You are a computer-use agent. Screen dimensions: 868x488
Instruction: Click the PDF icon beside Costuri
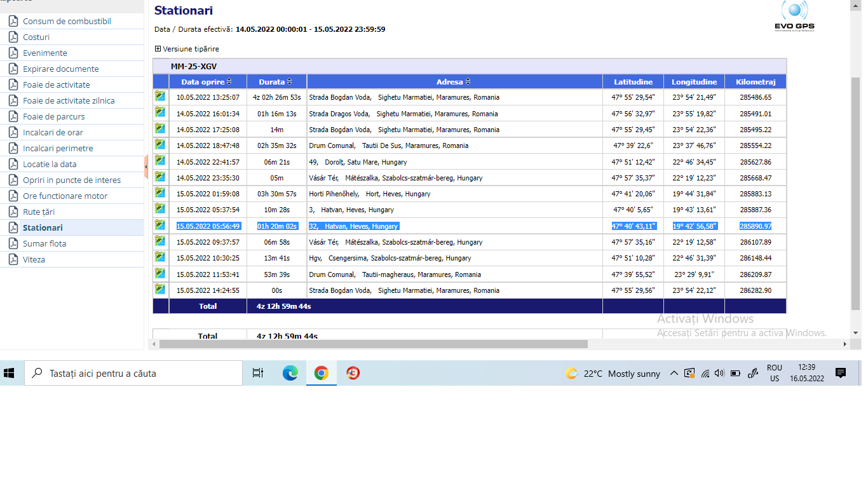13,37
